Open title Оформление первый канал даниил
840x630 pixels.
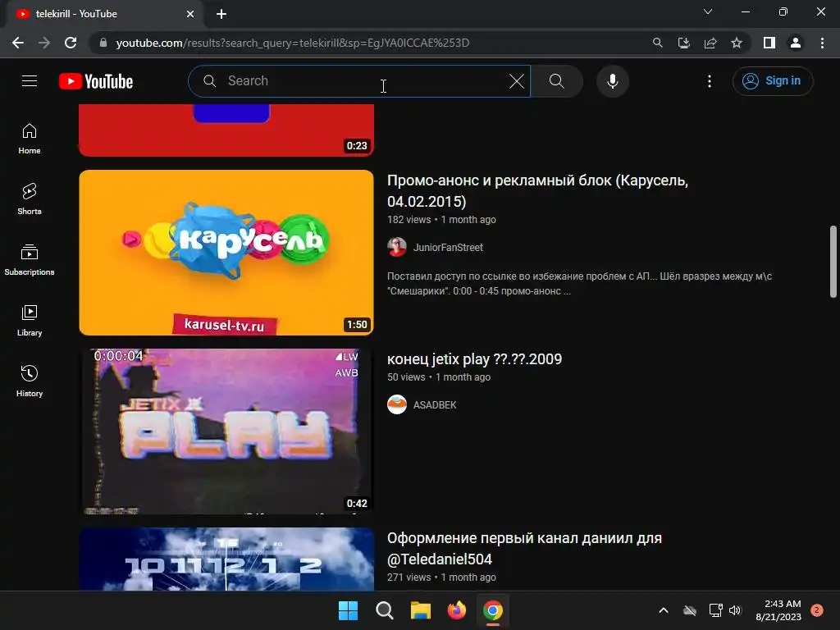524,549
